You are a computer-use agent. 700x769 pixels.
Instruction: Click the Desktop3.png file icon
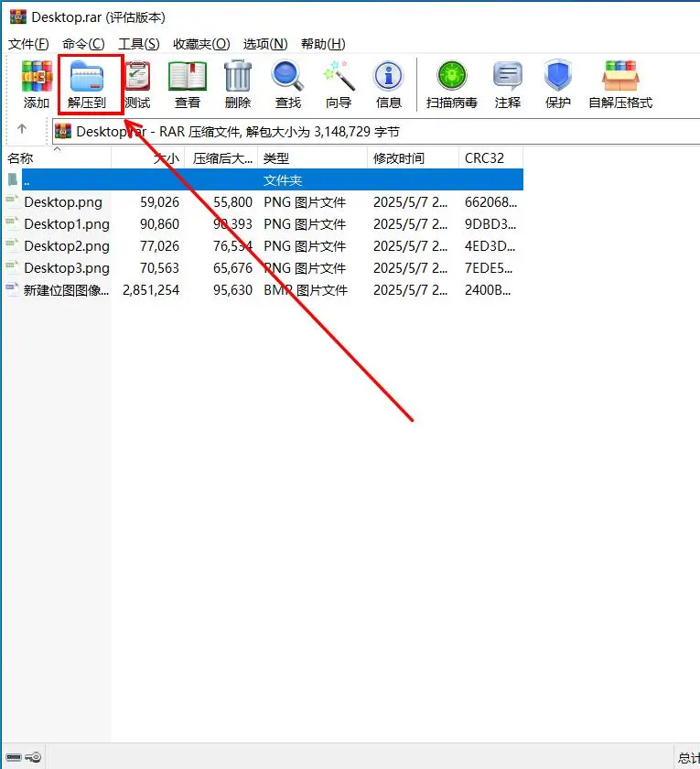pyautogui.click(x=12, y=267)
